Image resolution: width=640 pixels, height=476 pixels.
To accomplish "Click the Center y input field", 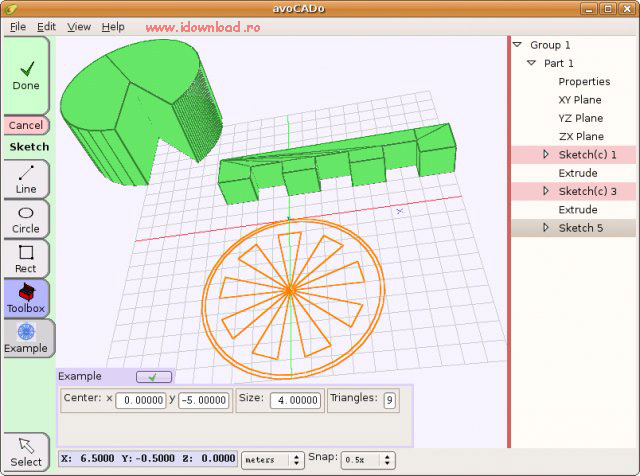I will [x=203, y=400].
